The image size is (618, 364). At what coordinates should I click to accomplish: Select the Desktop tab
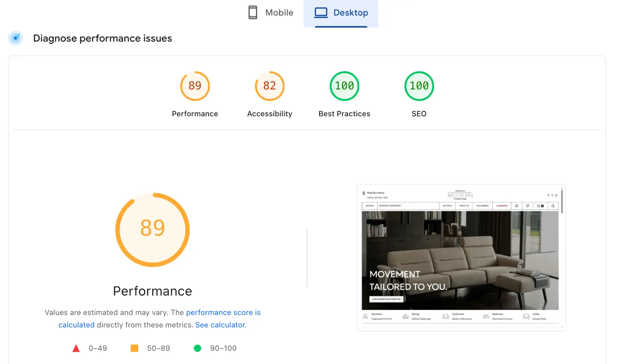click(x=341, y=13)
